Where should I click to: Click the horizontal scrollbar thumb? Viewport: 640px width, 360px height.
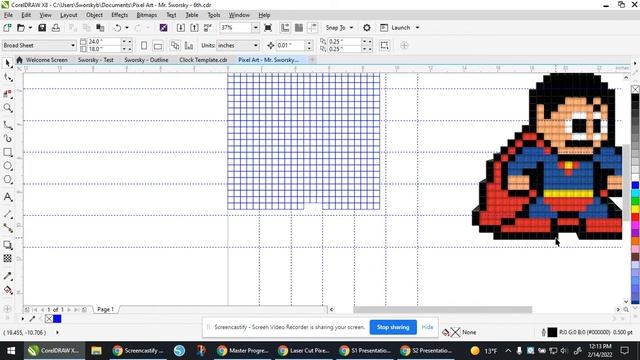coord(442,310)
